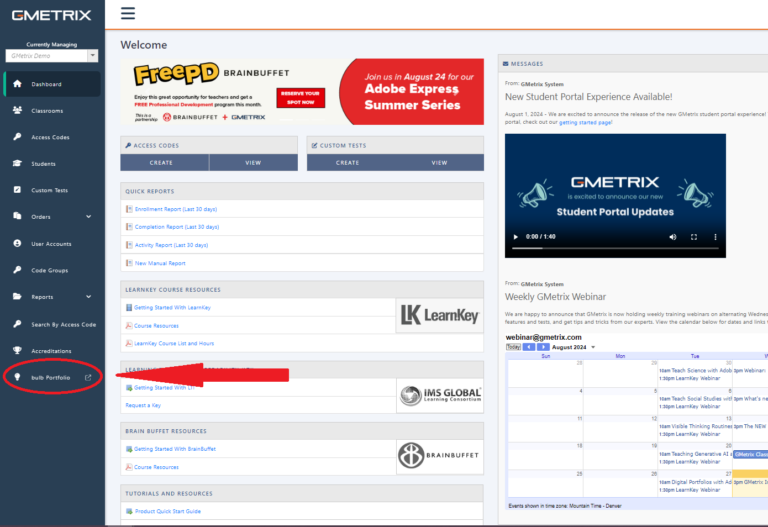Click the Classrooms people icon
Screen dimensions: 768x527
coord(17,111)
